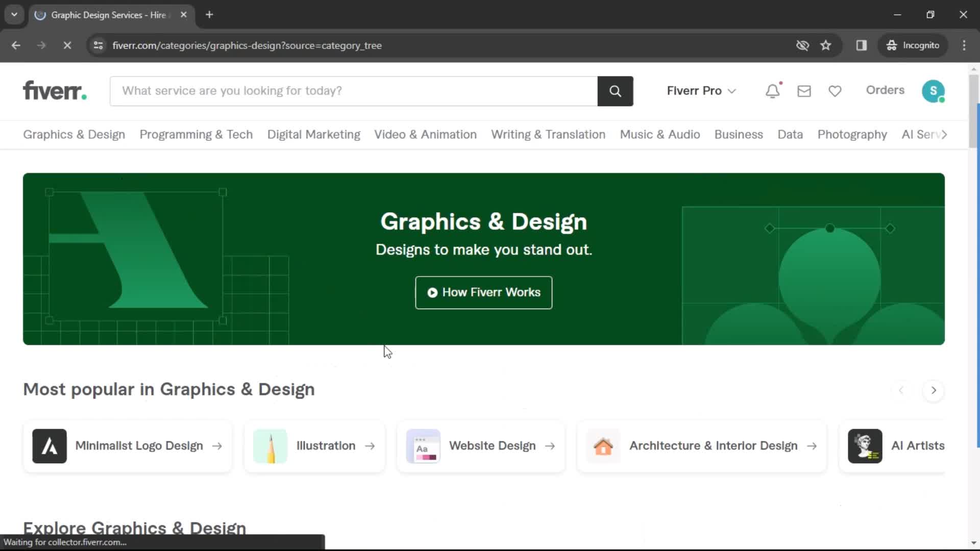Image resolution: width=980 pixels, height=551 pixels.
Task: Open Graphics & Design category
Action: [74, 135]
